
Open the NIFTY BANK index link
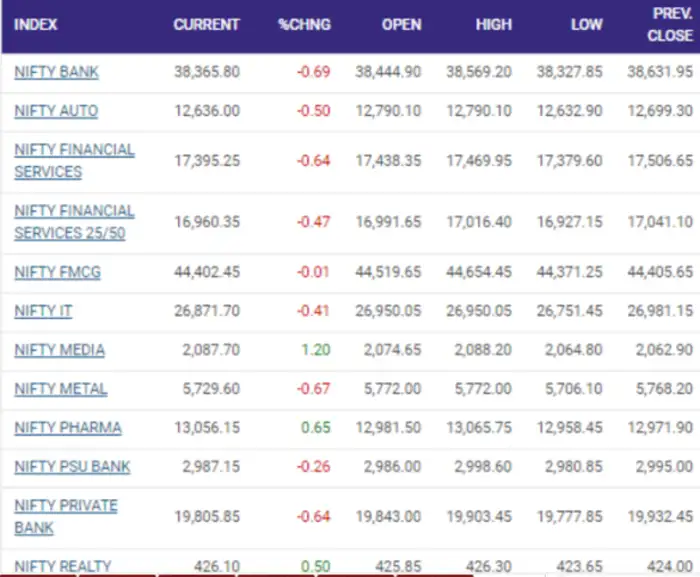pyautogui.click(x=56, y=72)
